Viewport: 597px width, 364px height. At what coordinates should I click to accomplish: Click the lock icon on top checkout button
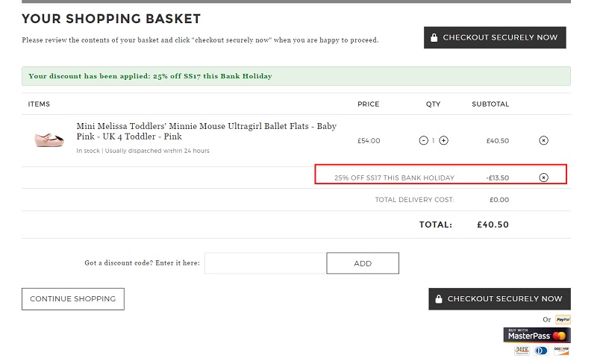point(434,37)
